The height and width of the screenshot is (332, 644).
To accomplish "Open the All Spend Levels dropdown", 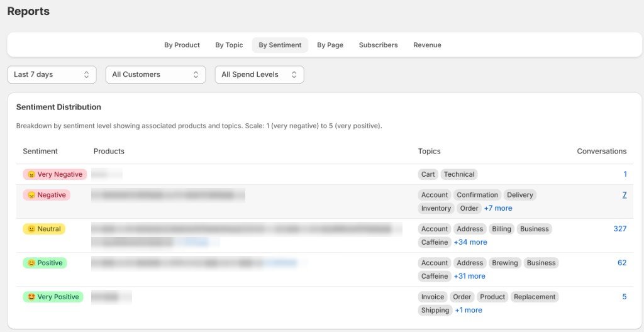I will [x=260, y=75].
